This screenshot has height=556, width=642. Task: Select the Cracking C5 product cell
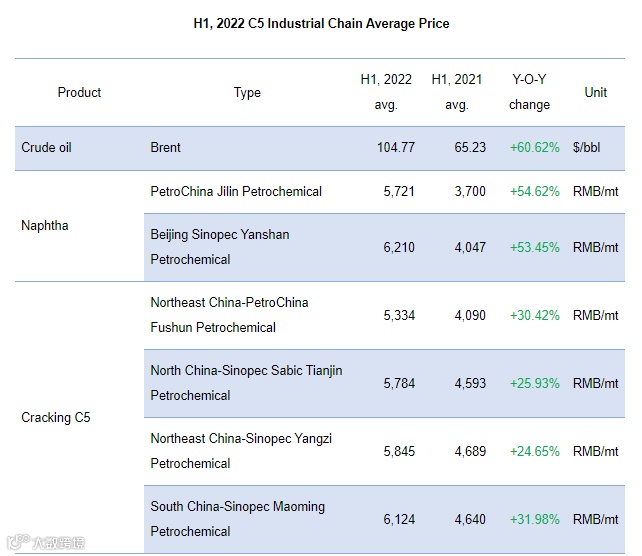(x=56, y=418)
